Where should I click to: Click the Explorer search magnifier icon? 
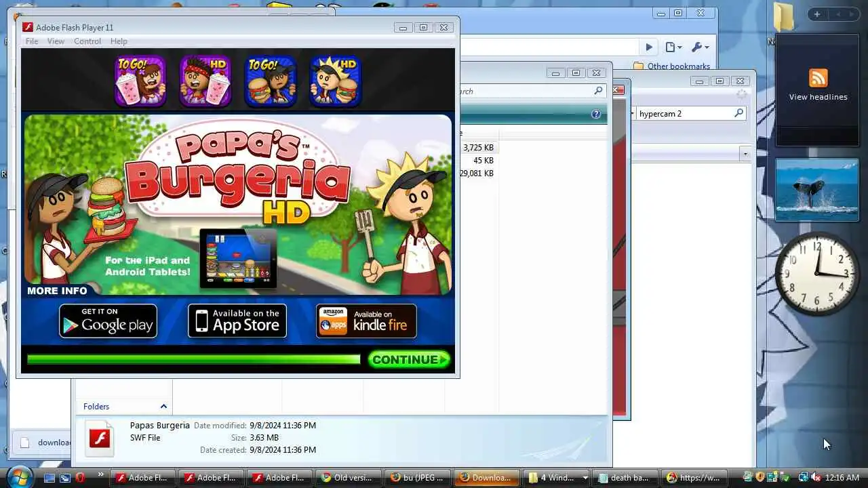[x=598, y=91]
